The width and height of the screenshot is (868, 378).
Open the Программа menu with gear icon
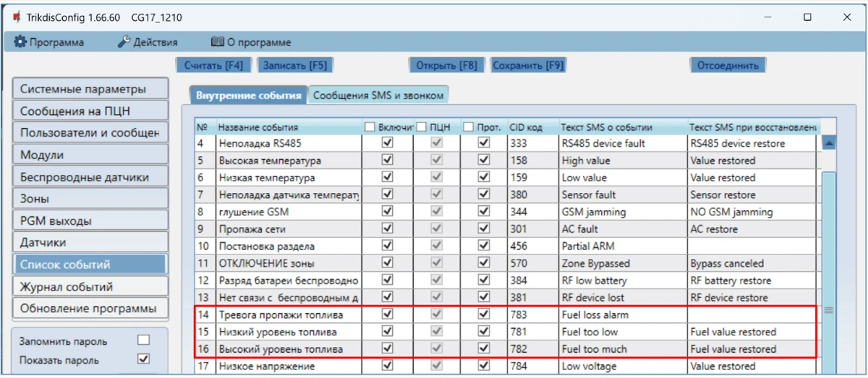[x=49, y=43]
